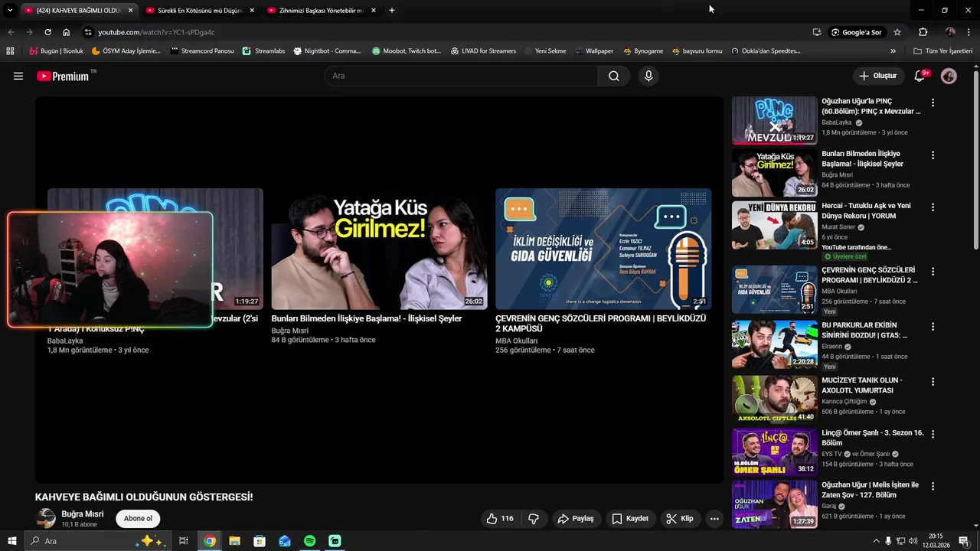Image resolution: width=980 pixels, height=551 pixels.
Task: Create a clip with Klip button
Action: point(680,519)
